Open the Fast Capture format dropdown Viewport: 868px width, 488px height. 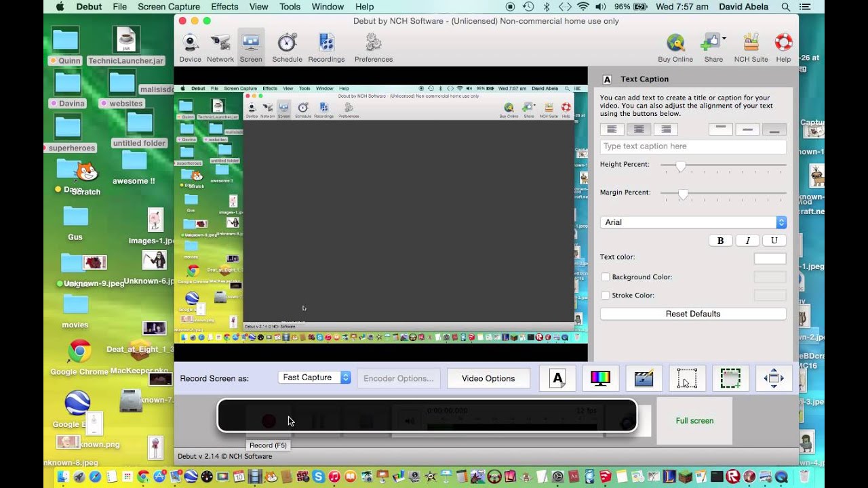coord(315,378)
